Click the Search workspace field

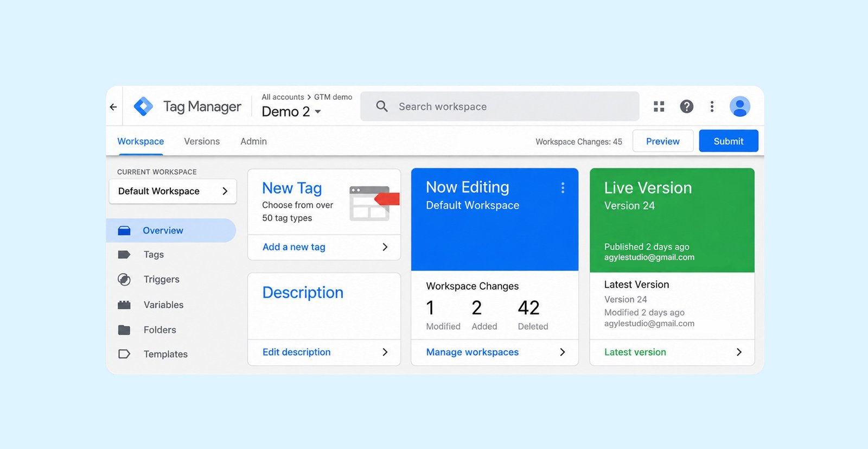click(x=500, y=106)
